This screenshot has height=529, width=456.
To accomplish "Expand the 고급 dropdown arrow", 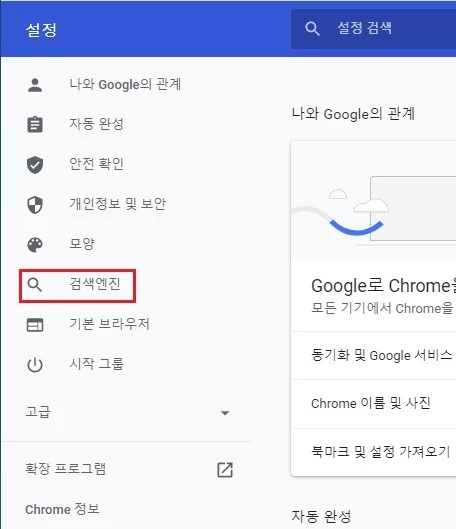I will [225, 413].
